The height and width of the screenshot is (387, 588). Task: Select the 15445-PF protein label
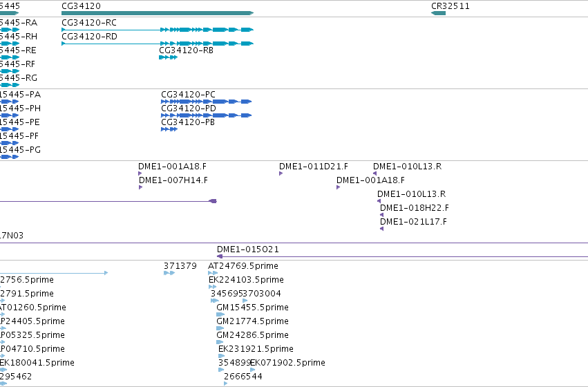point(19,136)
